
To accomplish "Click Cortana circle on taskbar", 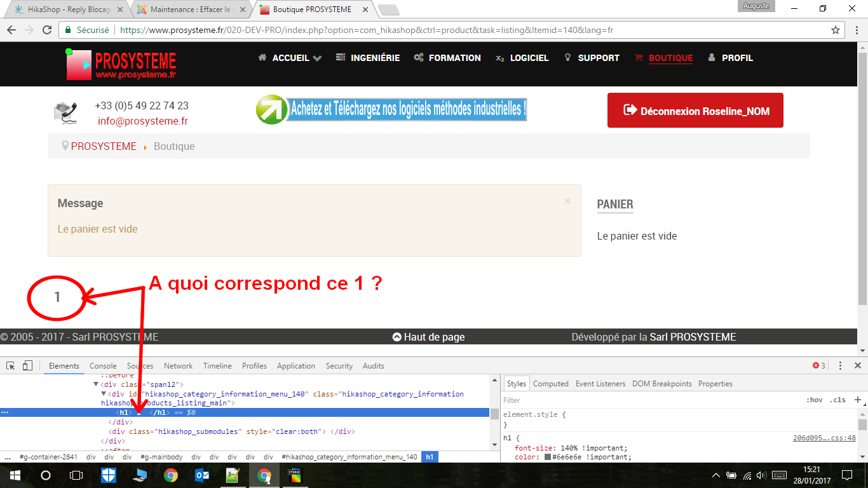I will click(x=45, y=475).
